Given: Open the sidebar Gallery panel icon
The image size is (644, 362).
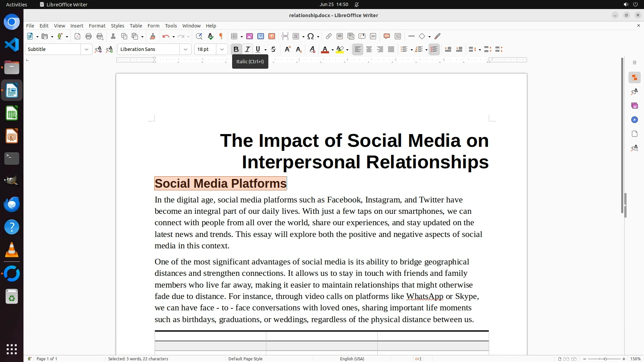Looking at the screenshot, I should 634,106.
